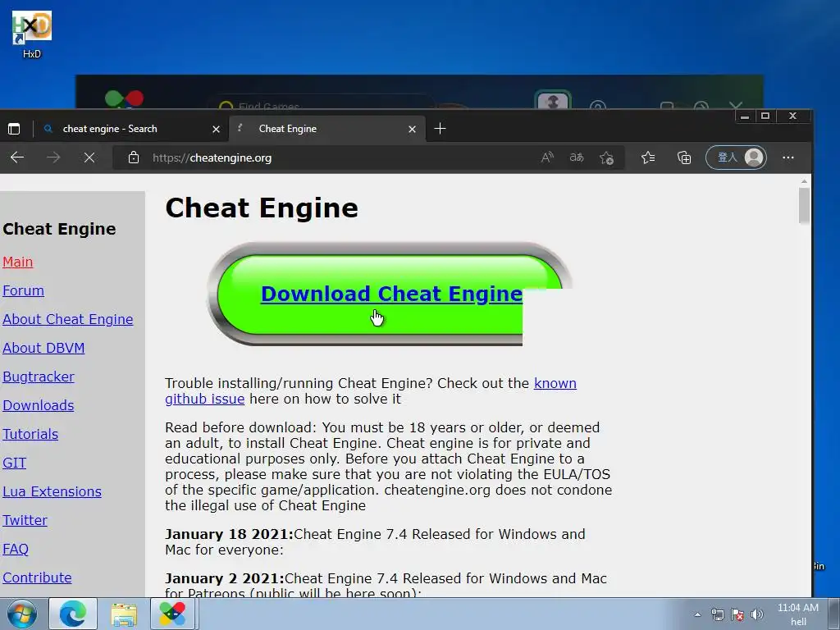Open the Contribute link
The height and width of the screenshot is (630, 840).
tap(37, 577)
